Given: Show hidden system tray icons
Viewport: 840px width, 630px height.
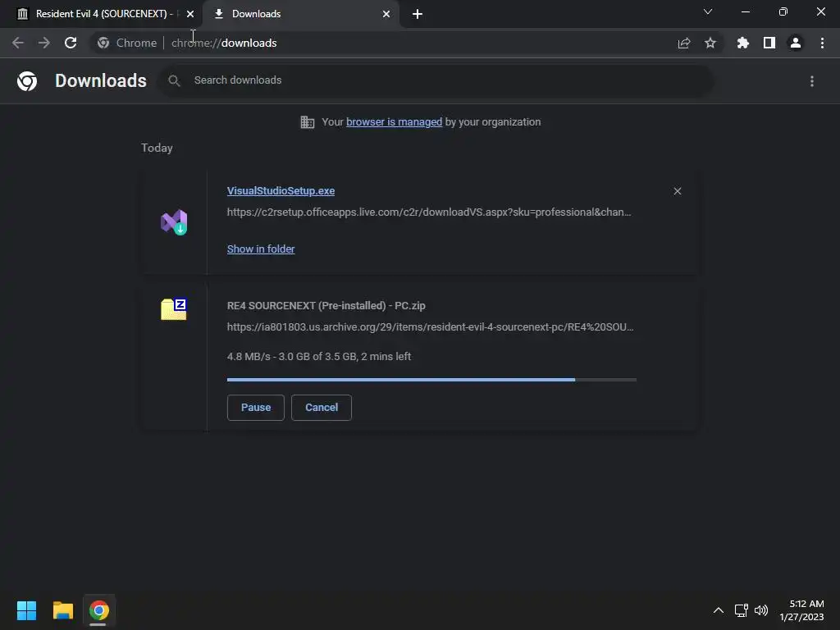Looking at the screenshot, I should [719, 610].
